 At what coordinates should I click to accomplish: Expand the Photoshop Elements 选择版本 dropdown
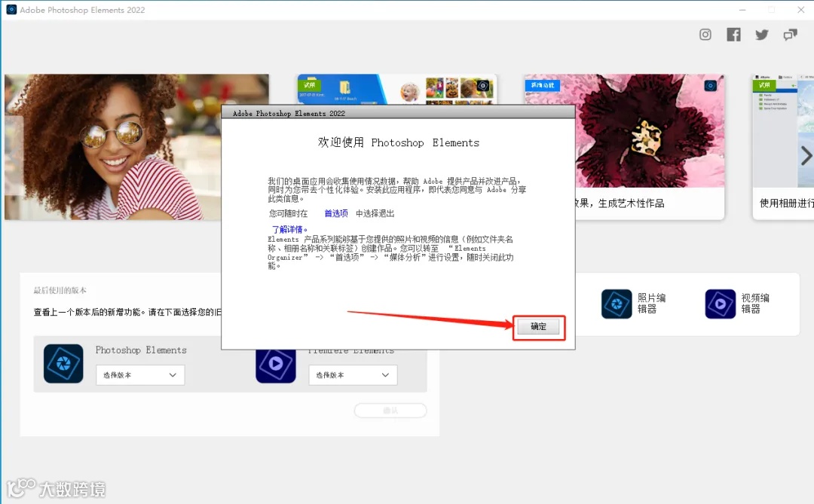(140, 374)
